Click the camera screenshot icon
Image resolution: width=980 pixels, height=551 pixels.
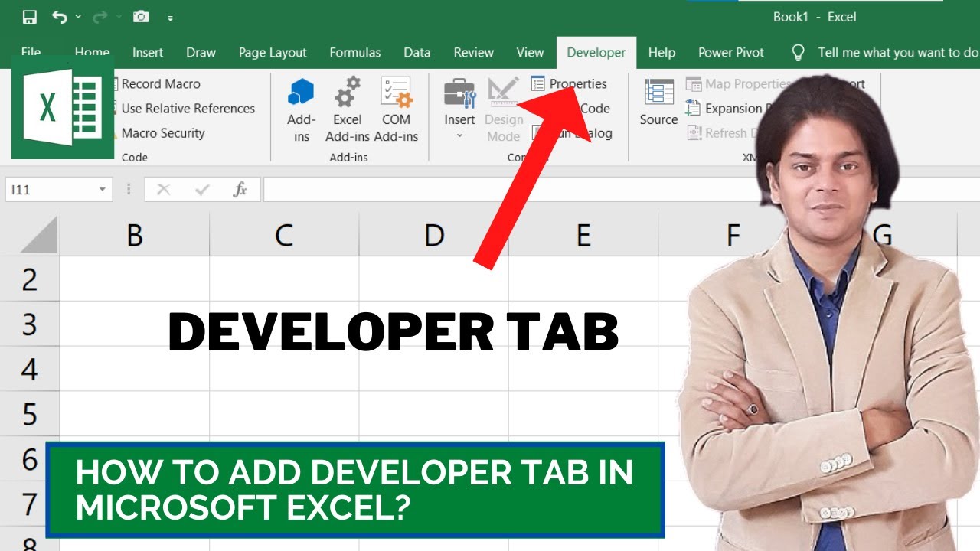pyautogui.click(x=141, y=17)
